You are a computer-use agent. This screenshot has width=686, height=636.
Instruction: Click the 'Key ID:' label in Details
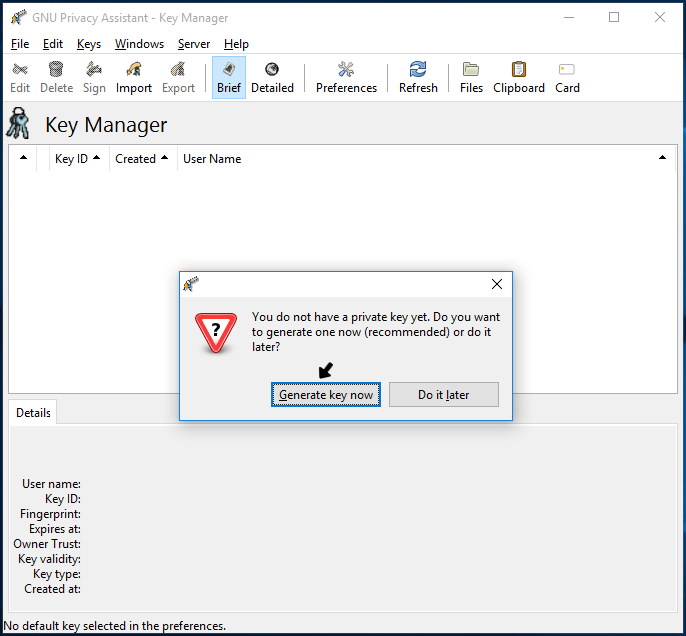(63, 499)
